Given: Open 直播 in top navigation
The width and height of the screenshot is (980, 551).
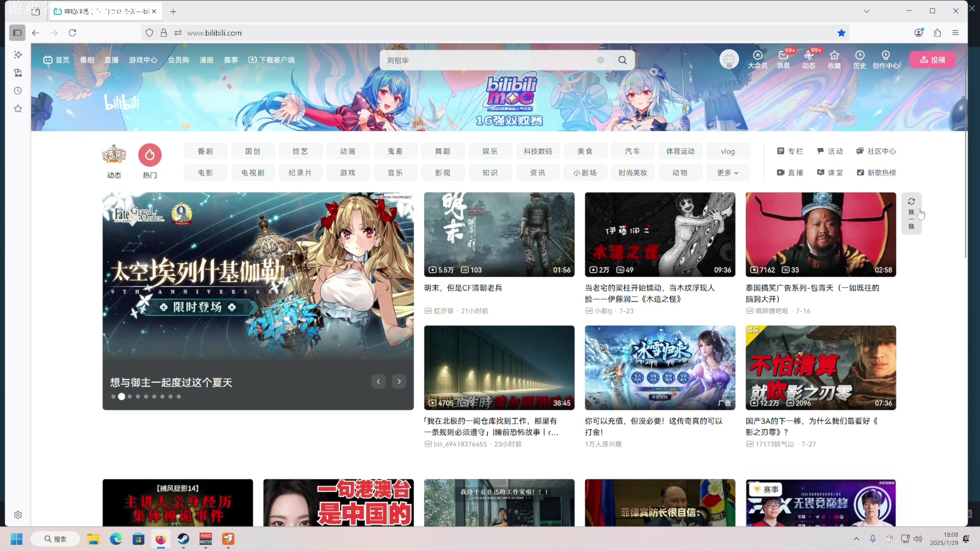Looking at the screenshot, I should (x=111, y=60).
